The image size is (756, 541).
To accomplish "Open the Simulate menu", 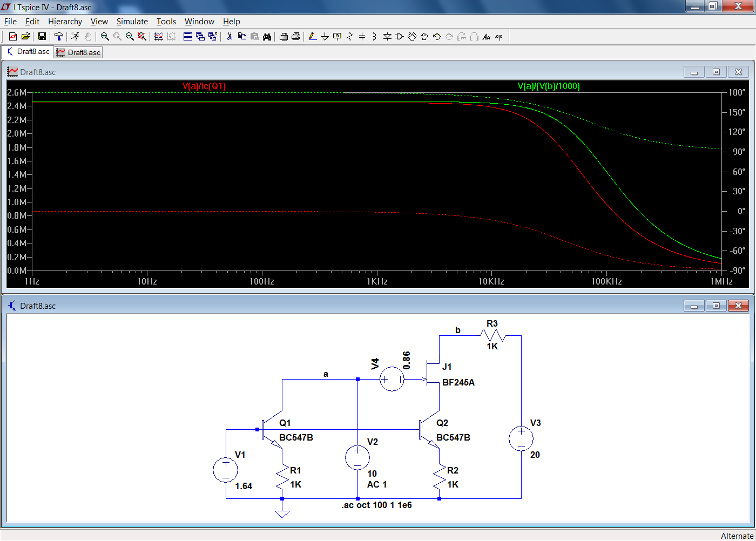I will coord(132,22).
